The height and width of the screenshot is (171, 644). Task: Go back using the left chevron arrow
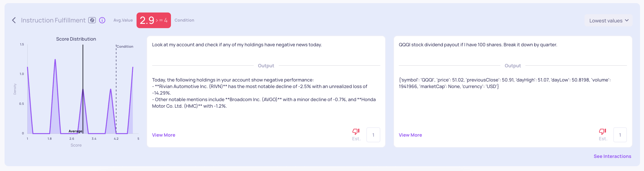[x=14, y=20]
